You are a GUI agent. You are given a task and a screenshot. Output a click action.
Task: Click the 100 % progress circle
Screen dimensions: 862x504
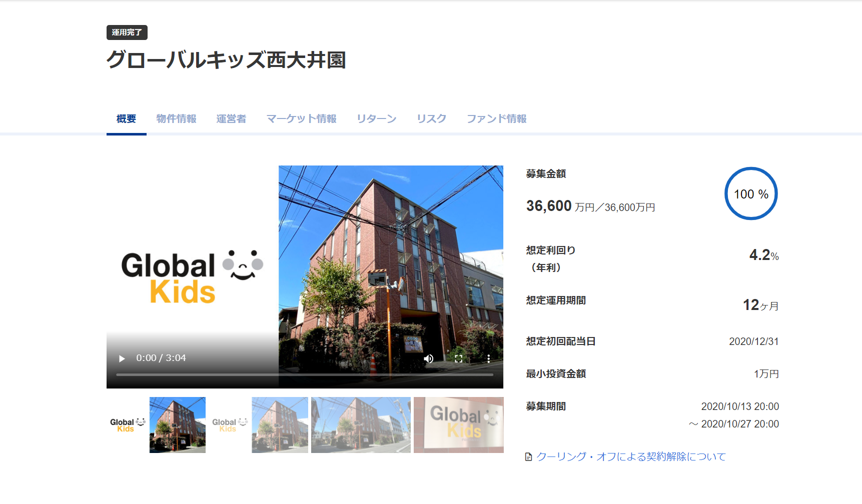[x=751, y=193]
